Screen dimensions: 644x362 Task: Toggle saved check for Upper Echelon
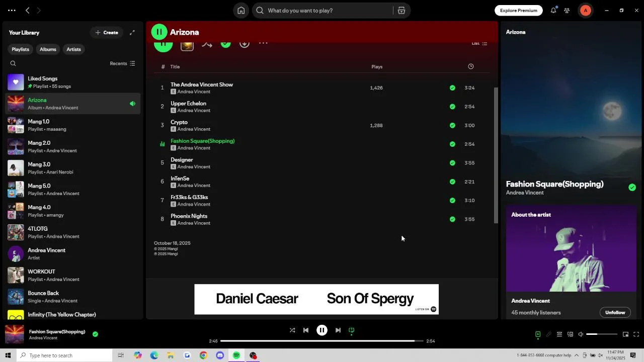(452, 107)
